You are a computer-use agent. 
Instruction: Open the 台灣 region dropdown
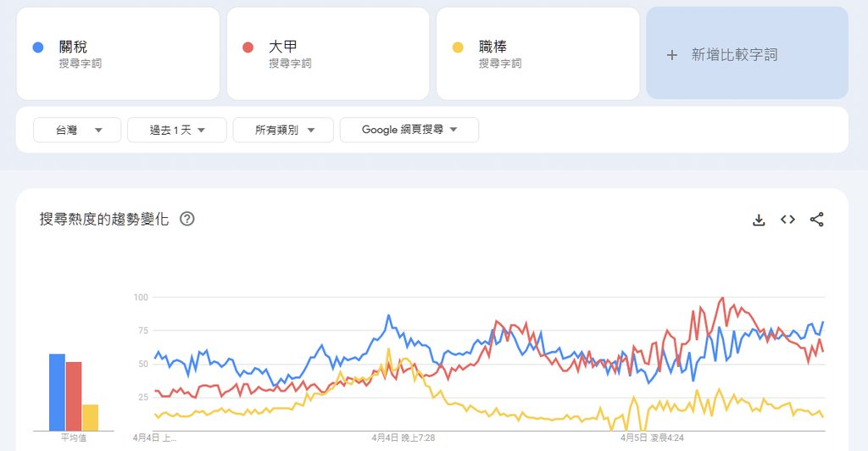pyautogui.click(x=76, y=130)
